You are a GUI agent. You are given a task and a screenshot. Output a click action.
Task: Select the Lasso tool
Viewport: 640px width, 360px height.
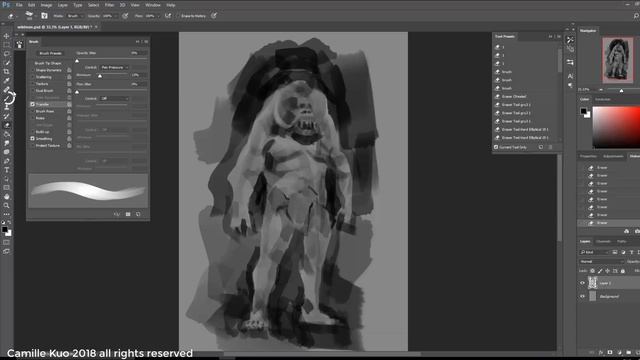7,54
